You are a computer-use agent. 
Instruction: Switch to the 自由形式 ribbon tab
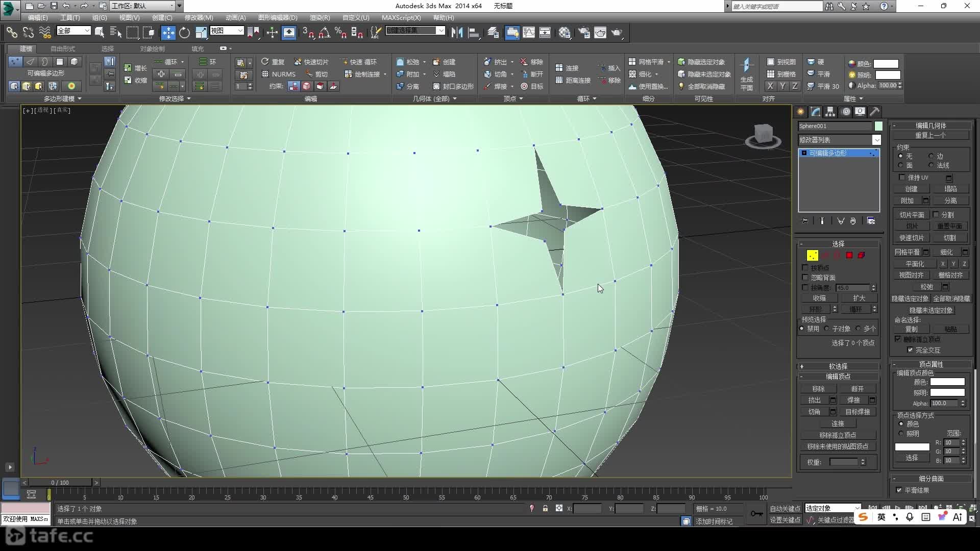coord(63,48)
